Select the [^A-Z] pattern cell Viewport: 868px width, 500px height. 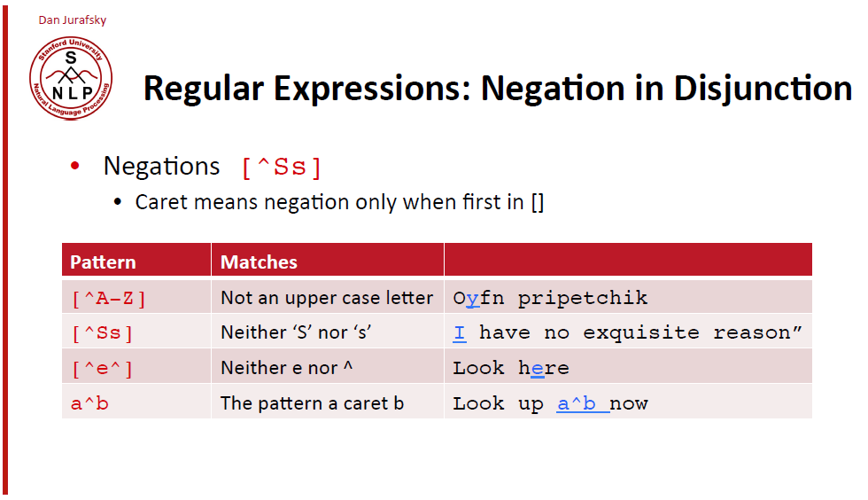pos(136,298)
